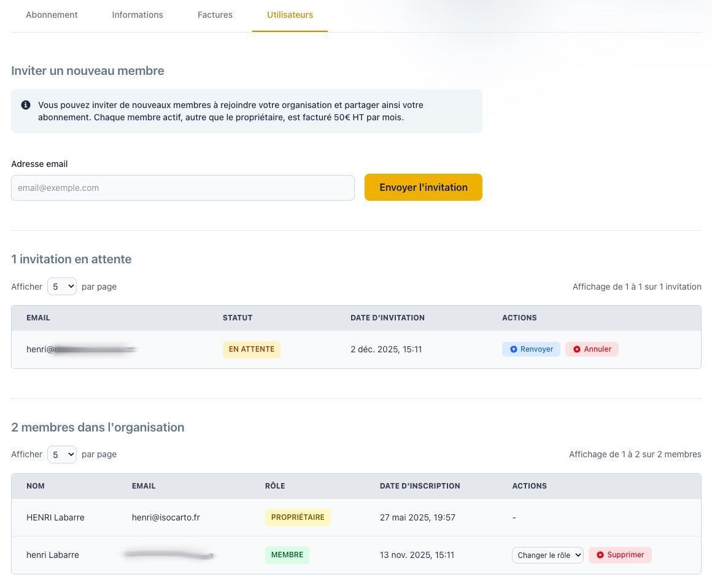Click the PROPRIÉTAIRE role badge for HENRI Labarre
The image size is (712, 588).
coord(298,517)
